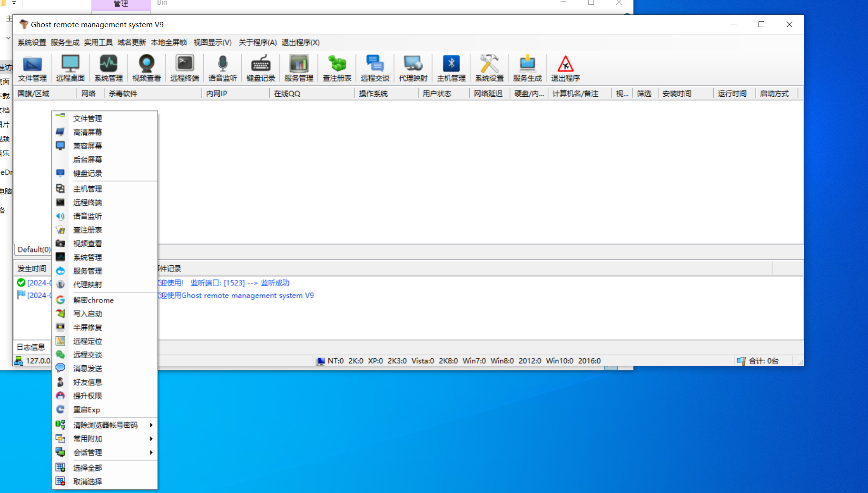Select 系统管理 context menu entry
The width and height of the screenshot is (868, 493).
click(105, 257)
